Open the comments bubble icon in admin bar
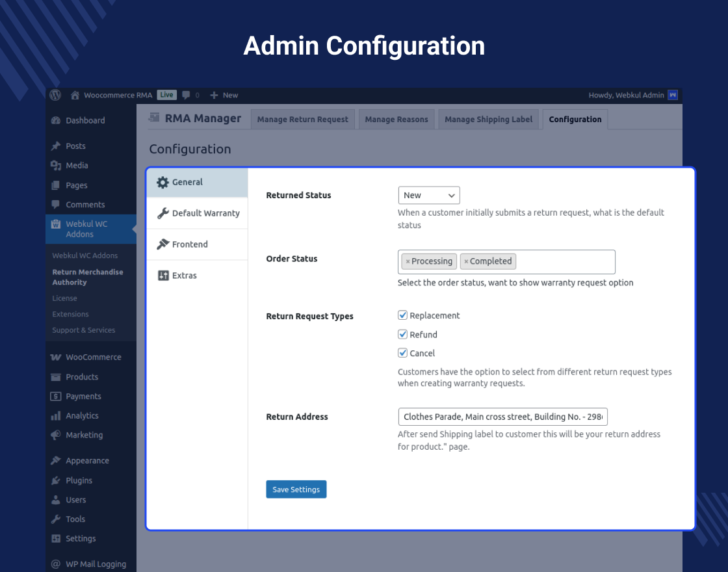 click(186, 95)
